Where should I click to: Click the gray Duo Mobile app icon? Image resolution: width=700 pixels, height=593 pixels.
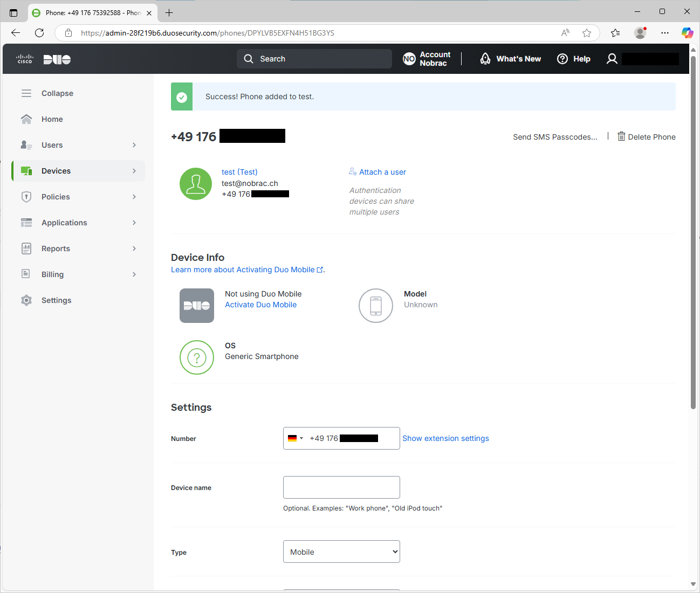coord(197,306)
